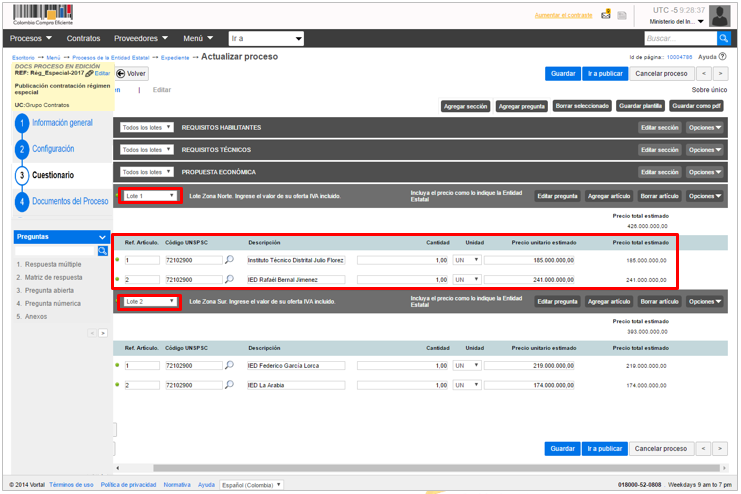Click the Volver back arrow icon
The height and width of the screenshot is (494, 741).
[x=121, y=74]
